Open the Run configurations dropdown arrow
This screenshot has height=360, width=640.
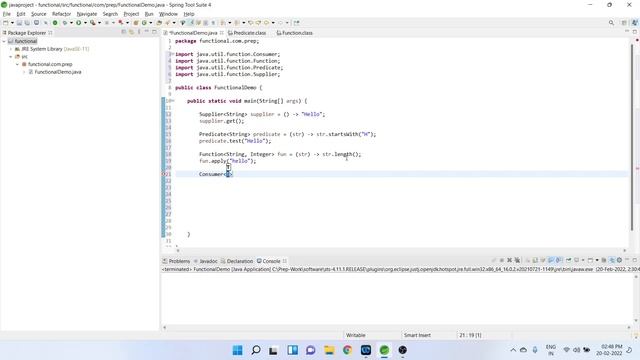click(x=85, y=22)
